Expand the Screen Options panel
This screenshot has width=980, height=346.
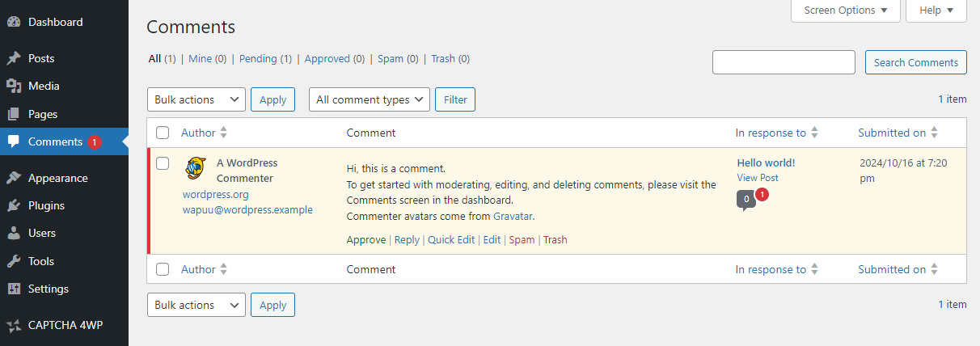pos(846,11)
